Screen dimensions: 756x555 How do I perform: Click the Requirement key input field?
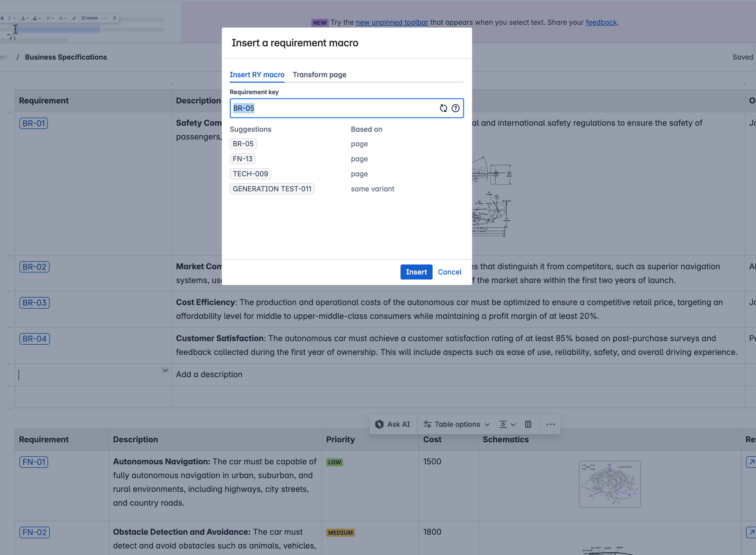332,108
